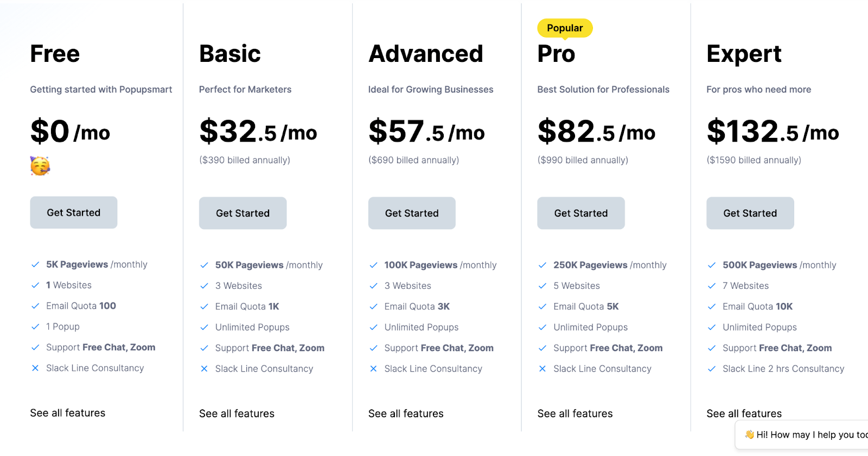Click the checkmark beside 250K Pageviews

(542, 265)
